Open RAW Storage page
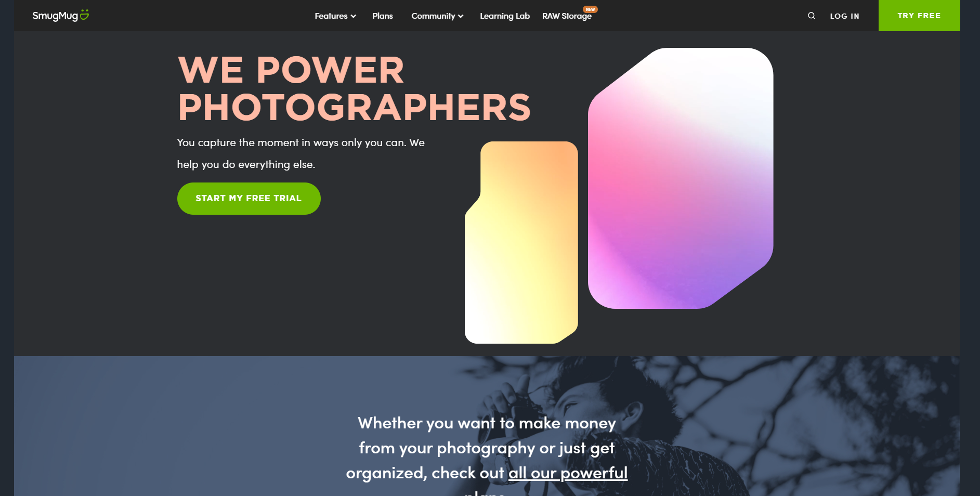The image size is (980, 496). tap(567, 16)
